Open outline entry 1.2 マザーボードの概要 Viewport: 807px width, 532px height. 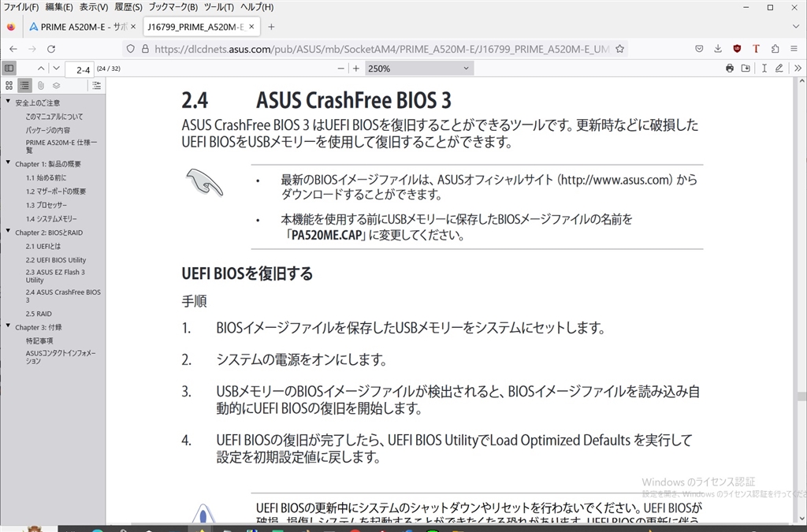pos(56,192)
